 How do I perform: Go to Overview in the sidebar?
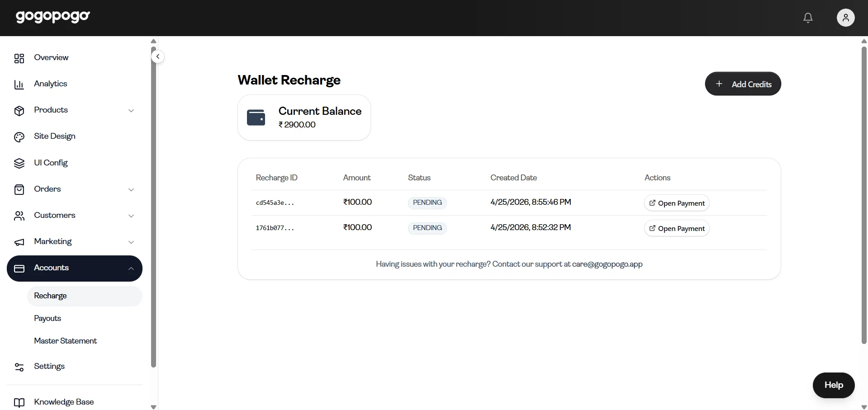tap(51, 57)
